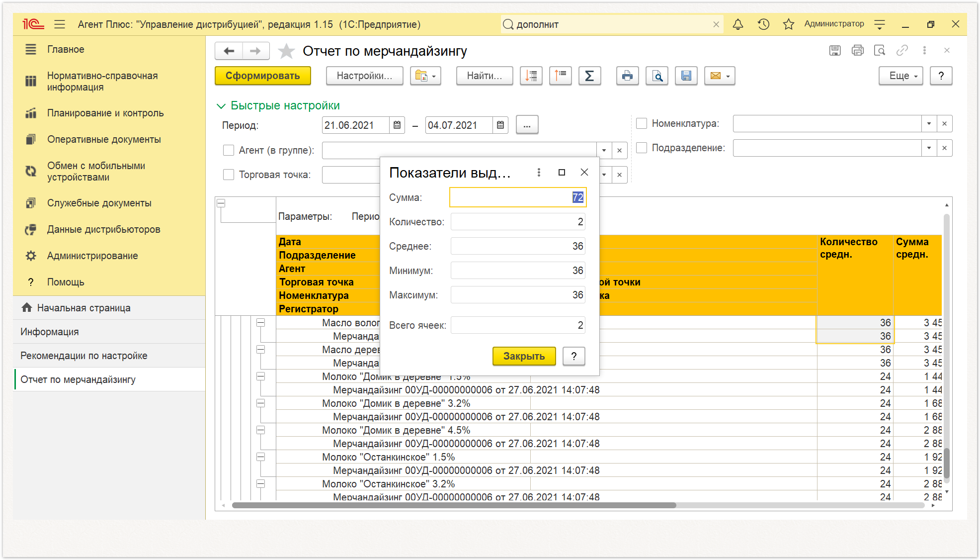Enable the Подразделение checkbox
Screen dimensions: 980x560
642,148
